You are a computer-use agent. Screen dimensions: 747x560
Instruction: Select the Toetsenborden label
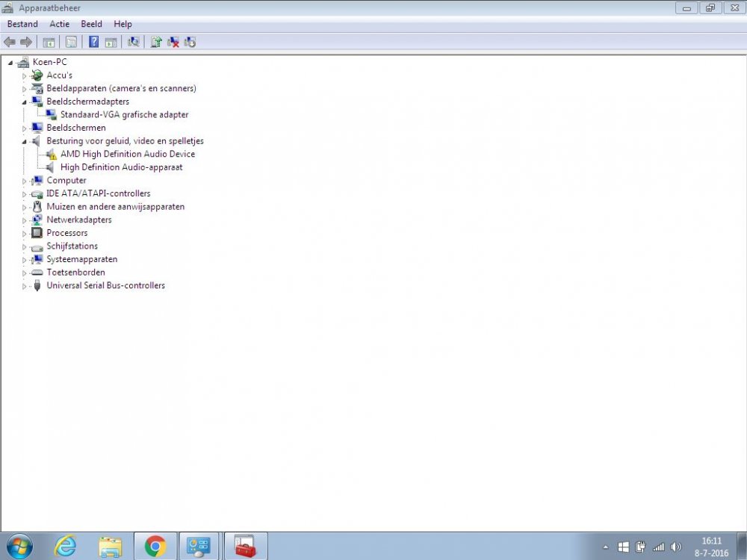[x=75, y=273]
